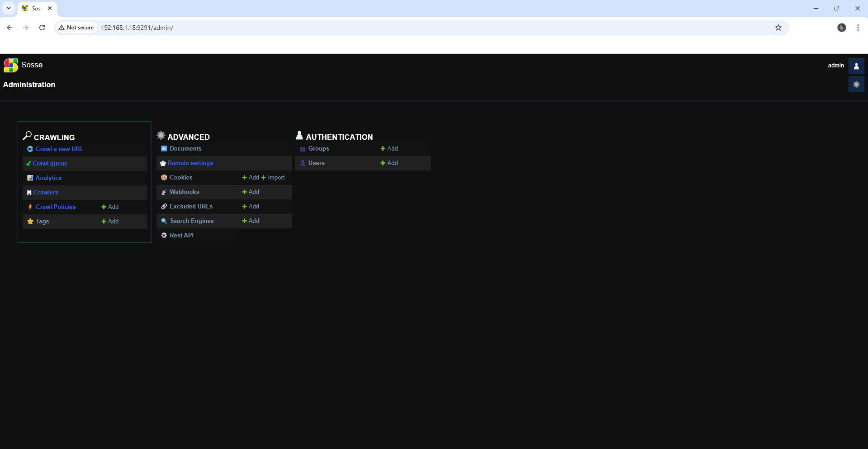
Task: Add a new Tag
Action: 110,222
